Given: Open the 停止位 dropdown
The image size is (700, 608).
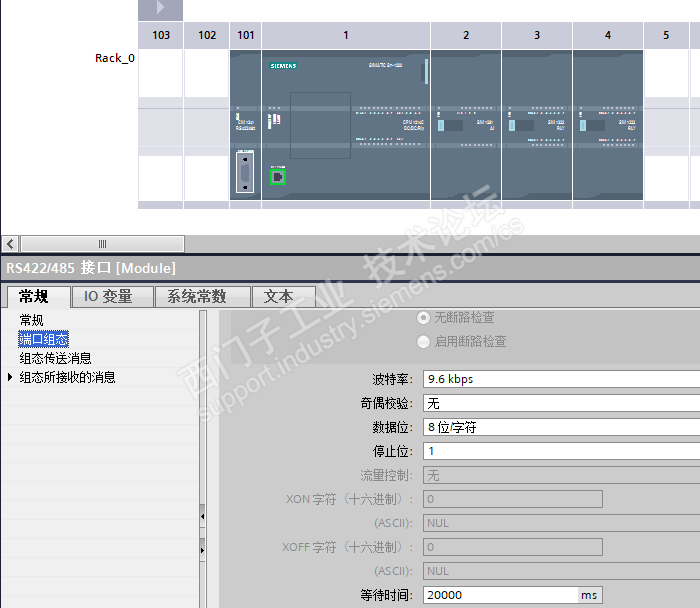Looking at the screenshot, I should (561, 451).
